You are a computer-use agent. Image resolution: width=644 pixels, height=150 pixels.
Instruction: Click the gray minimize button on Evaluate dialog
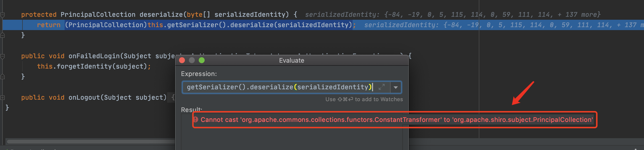[x=192, y=60]
